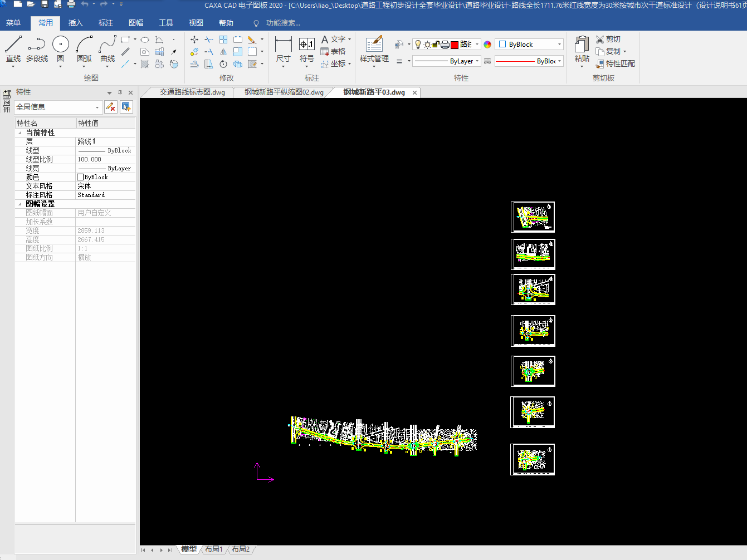
Task: Click the 表格 table button
Action: 333,52
